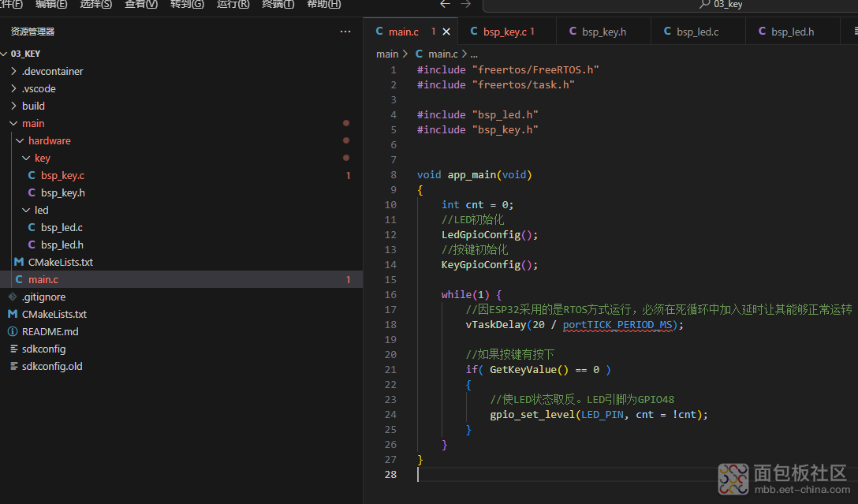
Task: Expand the .devcontainer folder
Action: click(x=13, y=71)
